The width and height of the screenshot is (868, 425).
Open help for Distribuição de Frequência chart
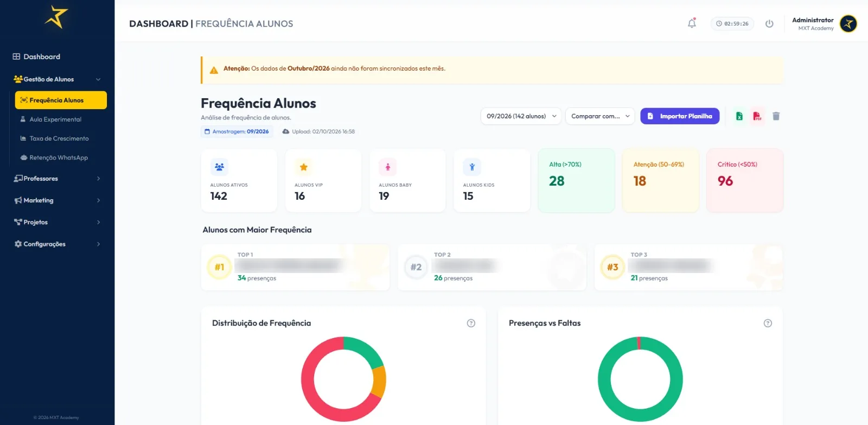[471, 323]
